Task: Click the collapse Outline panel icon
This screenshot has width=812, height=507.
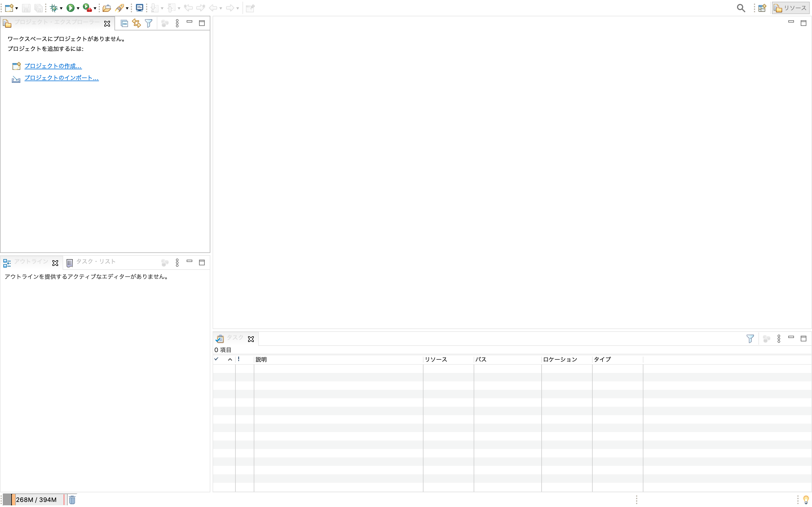Action: point(189,262)
